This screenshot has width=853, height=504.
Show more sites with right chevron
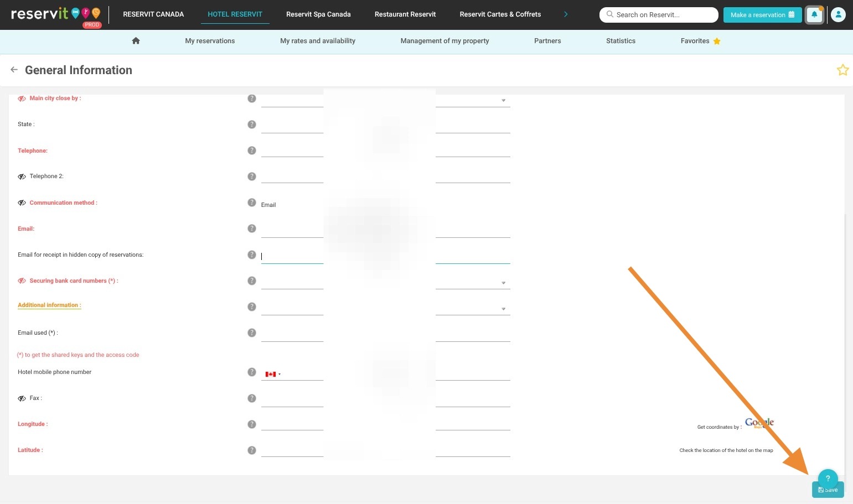(x=566, y=14)
